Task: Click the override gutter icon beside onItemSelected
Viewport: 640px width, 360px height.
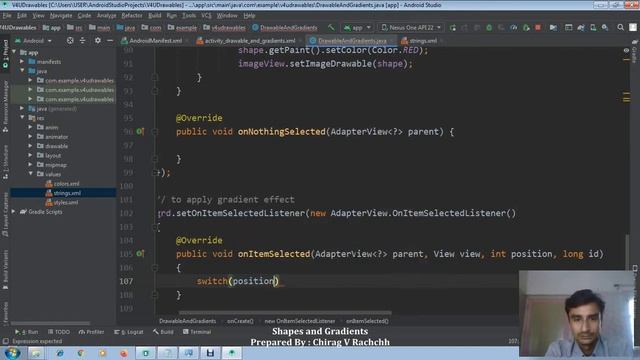Action: pyautogui.click(x=140, y=253)
